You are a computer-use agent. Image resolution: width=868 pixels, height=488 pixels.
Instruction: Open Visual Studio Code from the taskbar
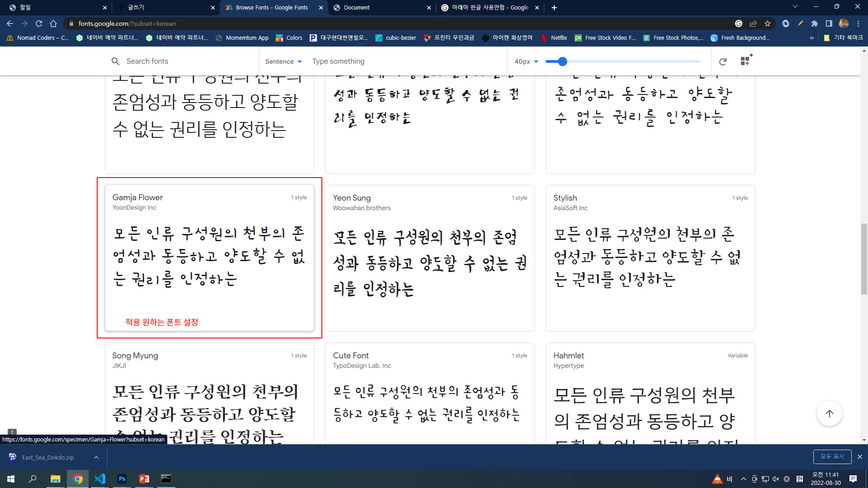coord(100,479)
